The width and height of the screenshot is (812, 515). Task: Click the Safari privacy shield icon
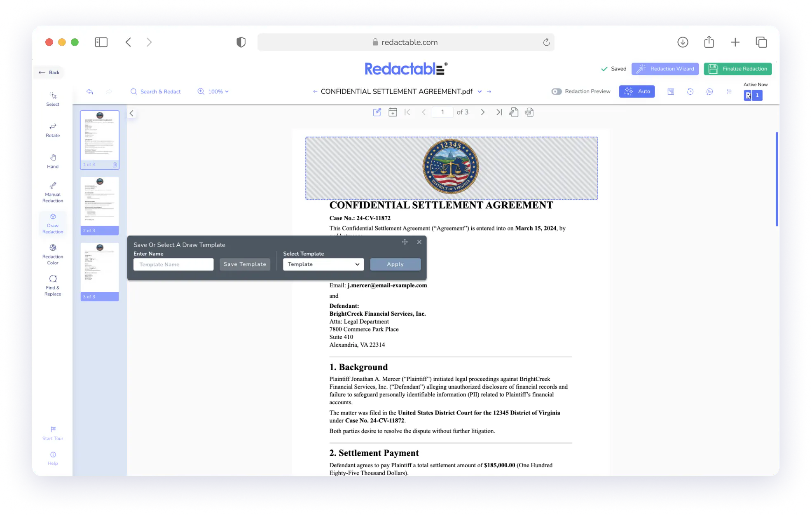click(x=241, y=42)
